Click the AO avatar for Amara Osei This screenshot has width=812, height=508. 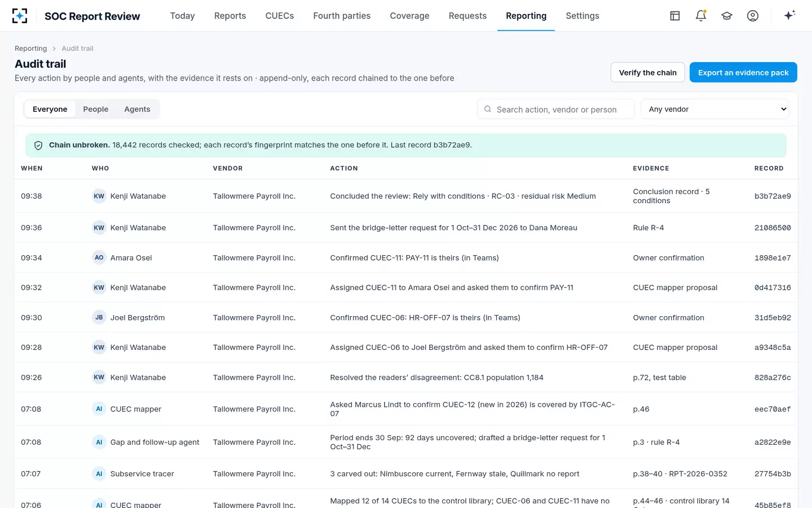99,257
